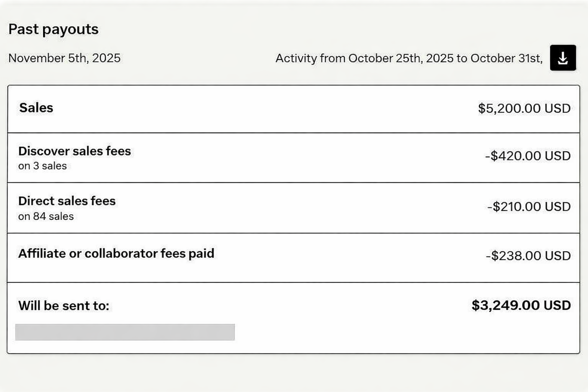This screenshot has height=392, width=588.
Task: Select the -$238.00 USD affiliate fees amount
Action: pos(528,255)
